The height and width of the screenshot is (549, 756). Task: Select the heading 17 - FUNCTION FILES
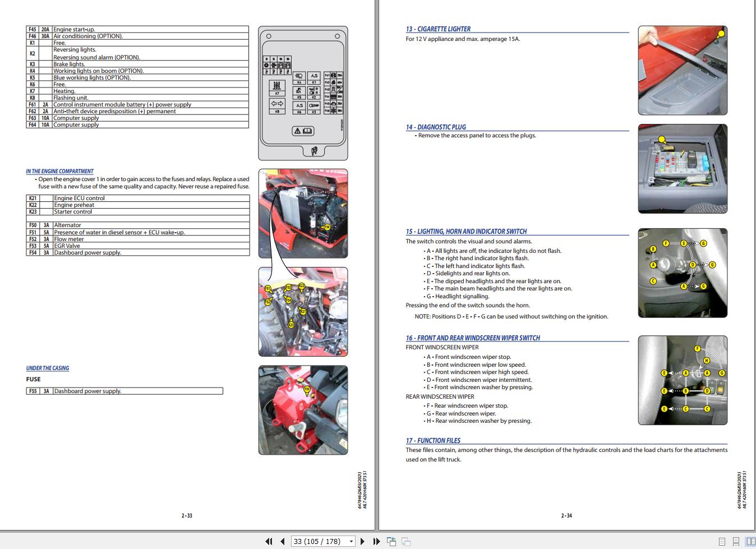(433, 440)
